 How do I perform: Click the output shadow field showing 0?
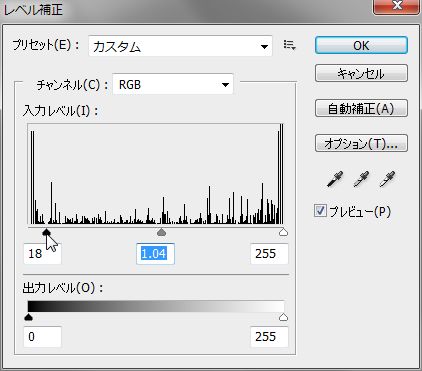tap(42, 337)
